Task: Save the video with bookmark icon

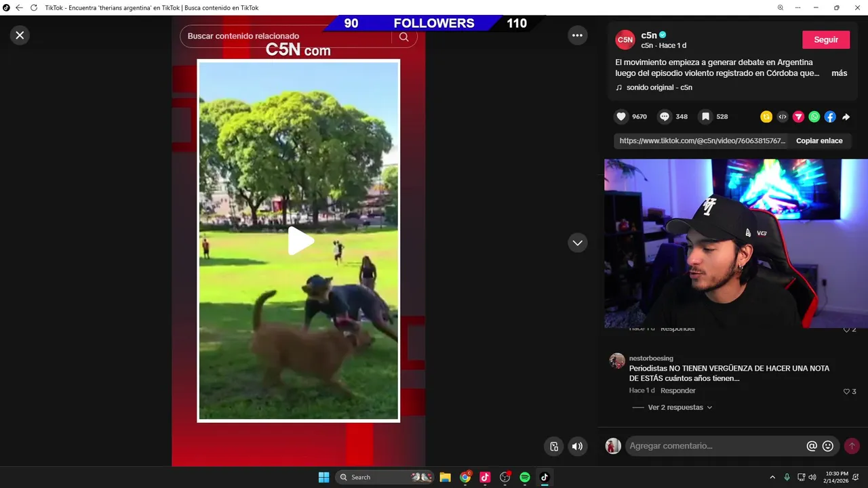Action: (x=705, y=117)
